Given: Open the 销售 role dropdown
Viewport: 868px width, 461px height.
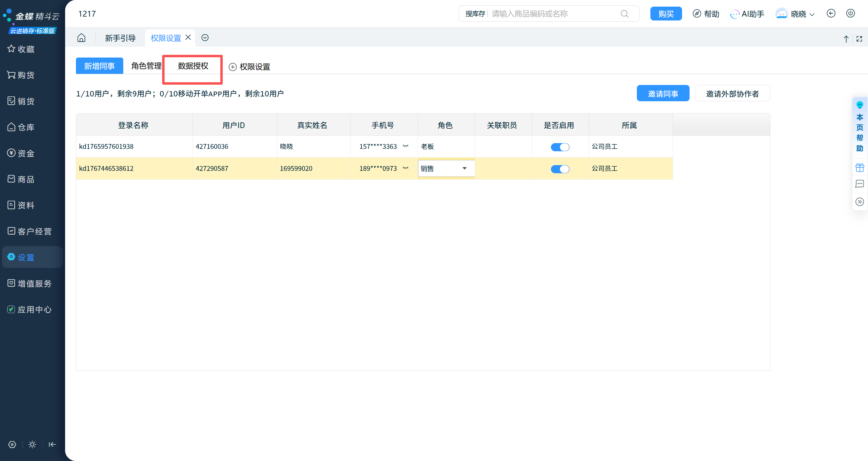Looking at the screenshot, I should [x=464, y=168].
